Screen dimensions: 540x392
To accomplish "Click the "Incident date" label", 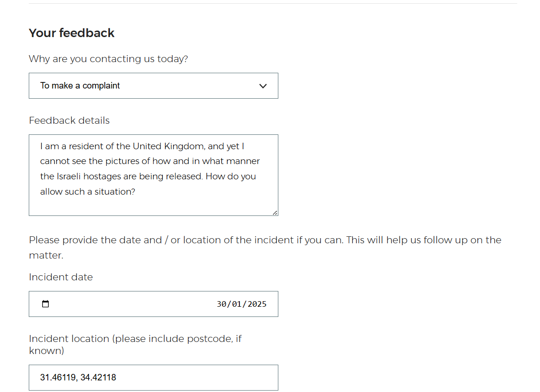I will (x=61, y=277).
